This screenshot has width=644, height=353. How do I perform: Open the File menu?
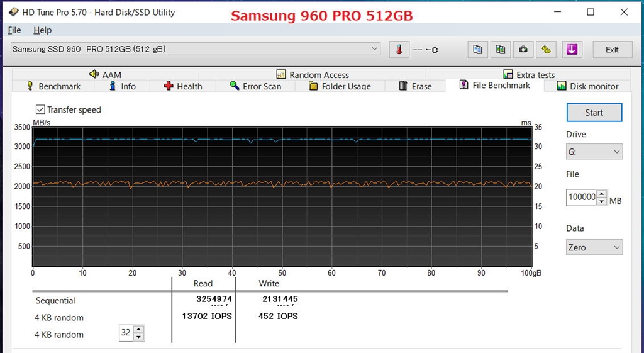point(14,30)
